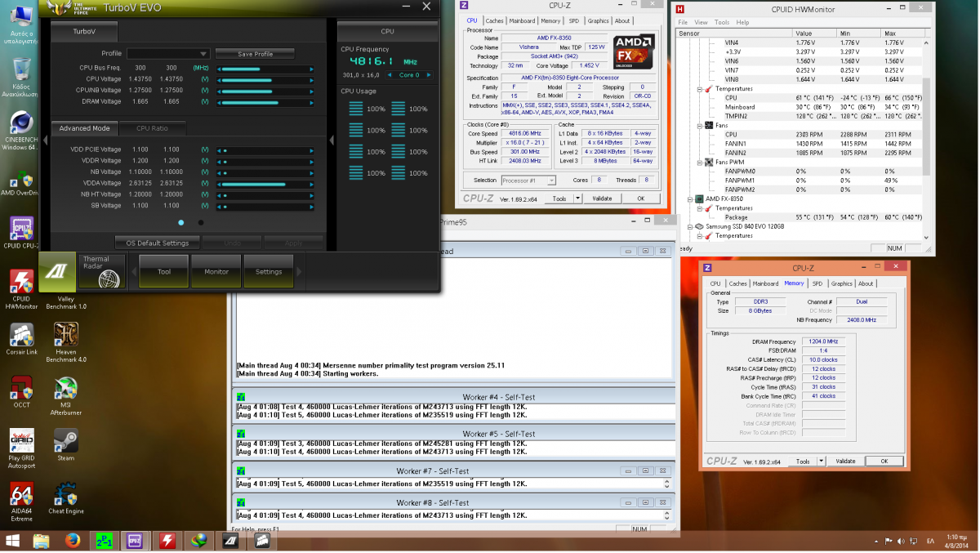Adjust the CPU Voltage slider in TurboV
980x553 pixels.
pos(265,79)
